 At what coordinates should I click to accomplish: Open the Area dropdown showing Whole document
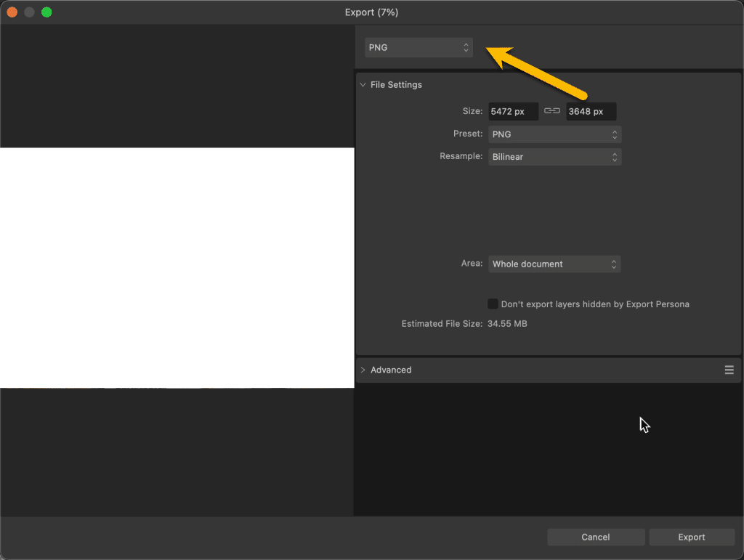click(x=554, y=264)
